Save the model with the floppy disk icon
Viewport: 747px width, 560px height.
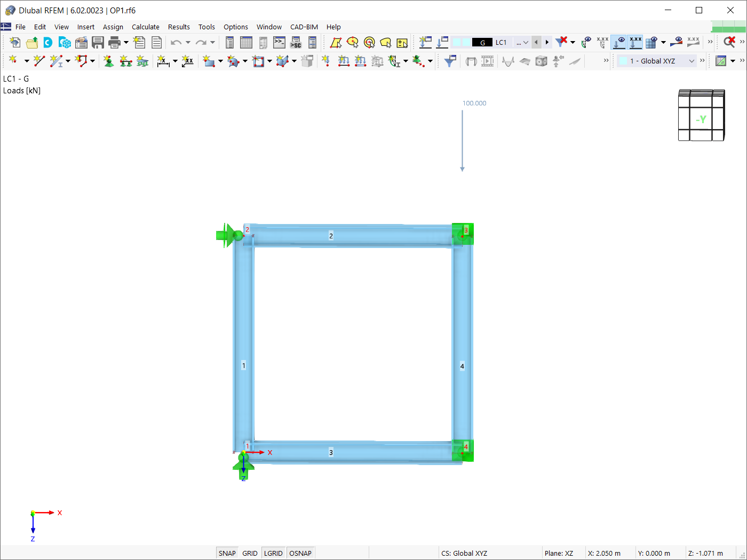[x=98, y=43]
